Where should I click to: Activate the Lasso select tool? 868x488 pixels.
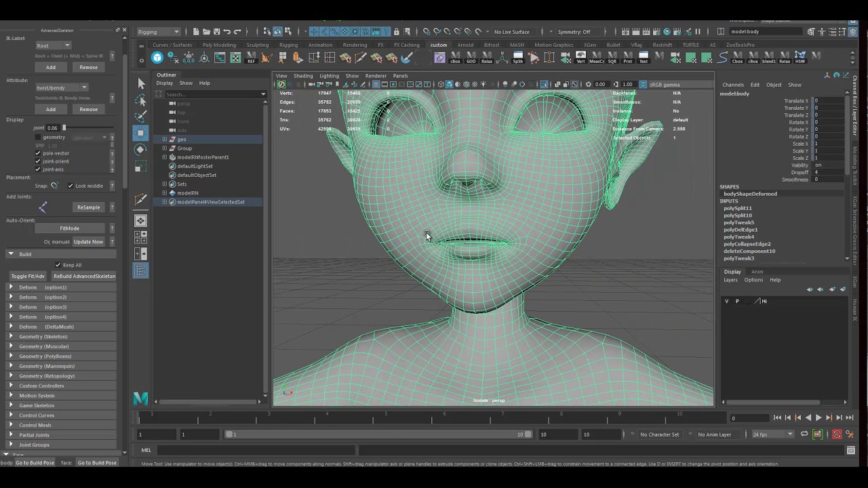pos(140,100)
